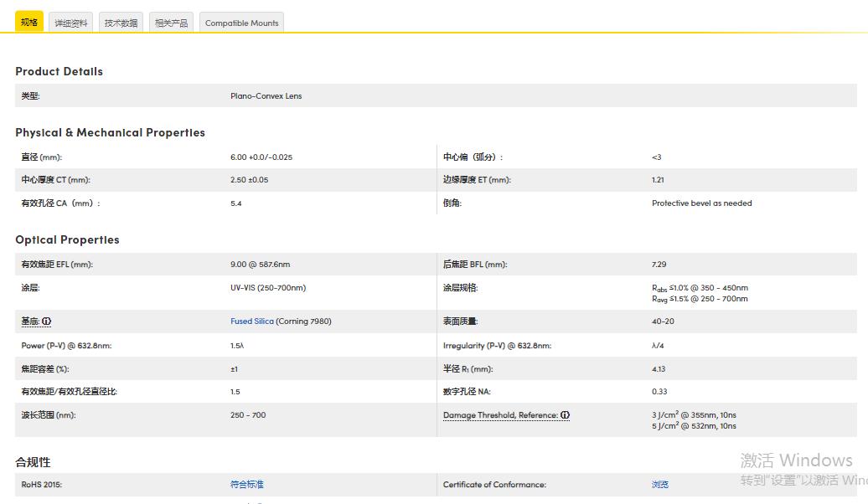The height and width of the screenshot is (504, 868).
Task: Click the Plano-Convex Lens type value
Action: (266, 96)
